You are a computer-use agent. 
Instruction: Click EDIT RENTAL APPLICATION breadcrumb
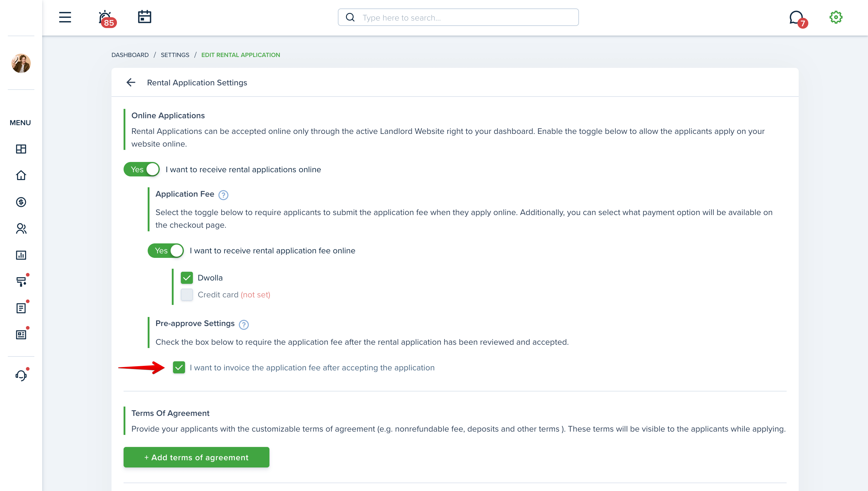[x=241, y=55]
